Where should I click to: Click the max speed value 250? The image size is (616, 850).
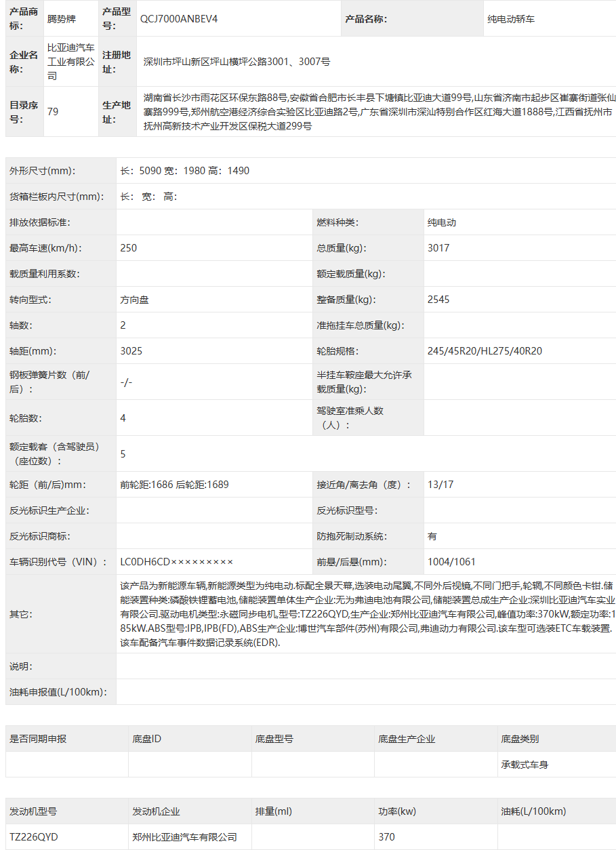[x=129, y=248]
